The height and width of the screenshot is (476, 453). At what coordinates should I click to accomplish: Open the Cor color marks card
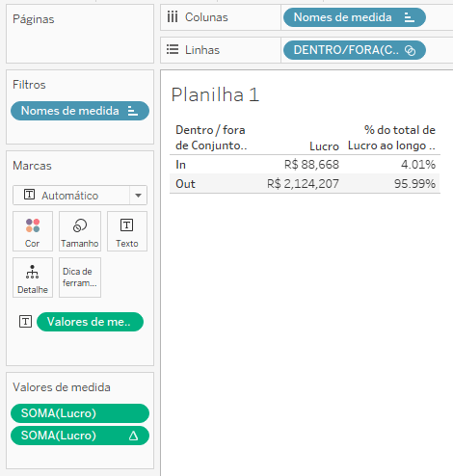[x=33, y=231]
